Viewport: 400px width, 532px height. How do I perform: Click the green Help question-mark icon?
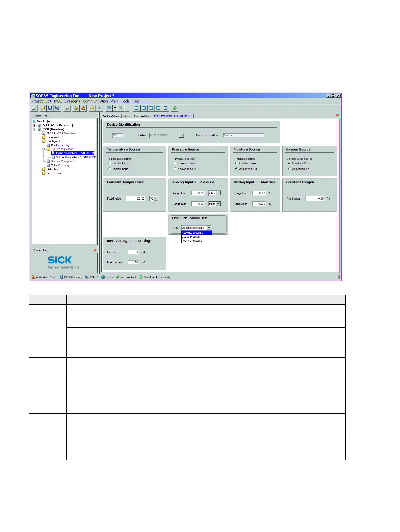tap(175, 108)
